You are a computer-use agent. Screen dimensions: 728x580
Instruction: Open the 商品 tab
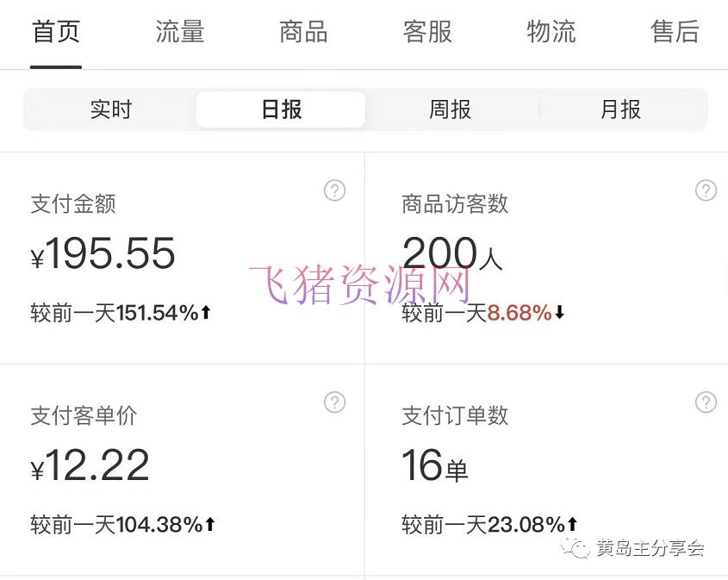point(302,32)
